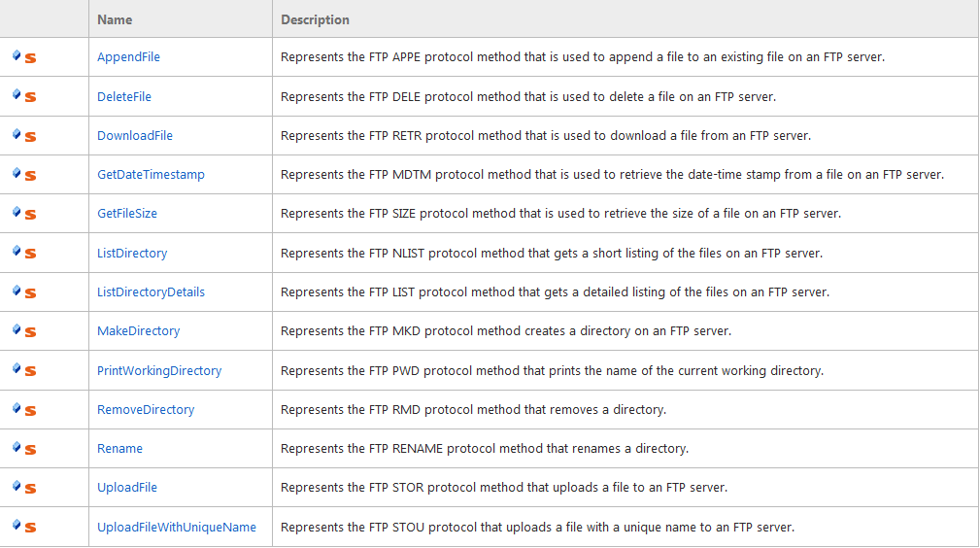Click the Description column header
This screenshot has height=548, width=980.
pyautogui.click(x=315, y=19)
